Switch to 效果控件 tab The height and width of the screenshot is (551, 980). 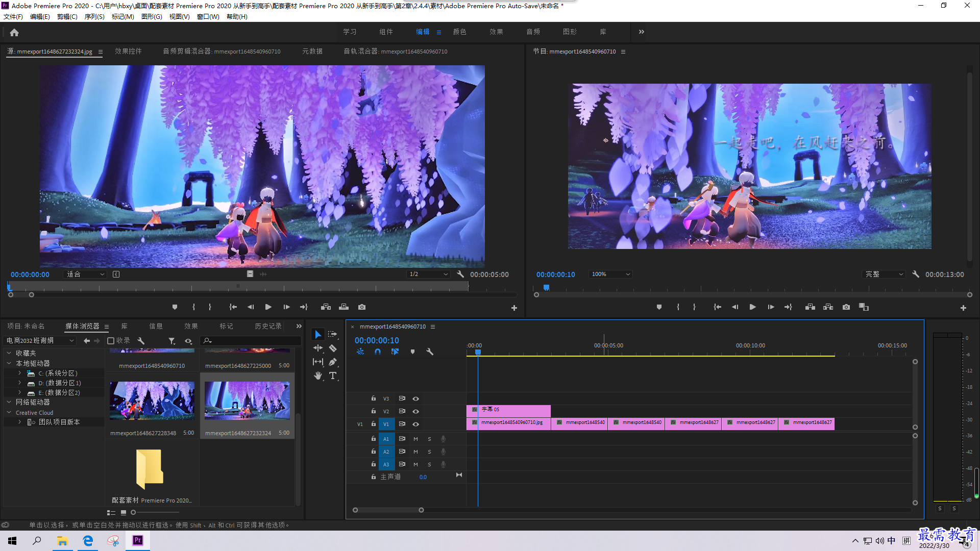[129, 51]
